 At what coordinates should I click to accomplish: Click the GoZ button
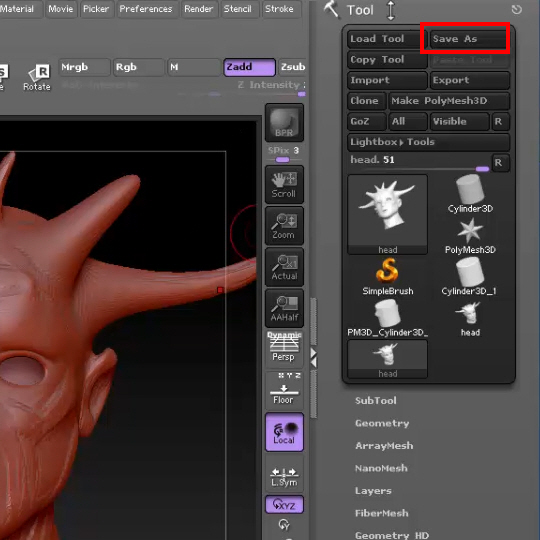(x=366, y=122)
